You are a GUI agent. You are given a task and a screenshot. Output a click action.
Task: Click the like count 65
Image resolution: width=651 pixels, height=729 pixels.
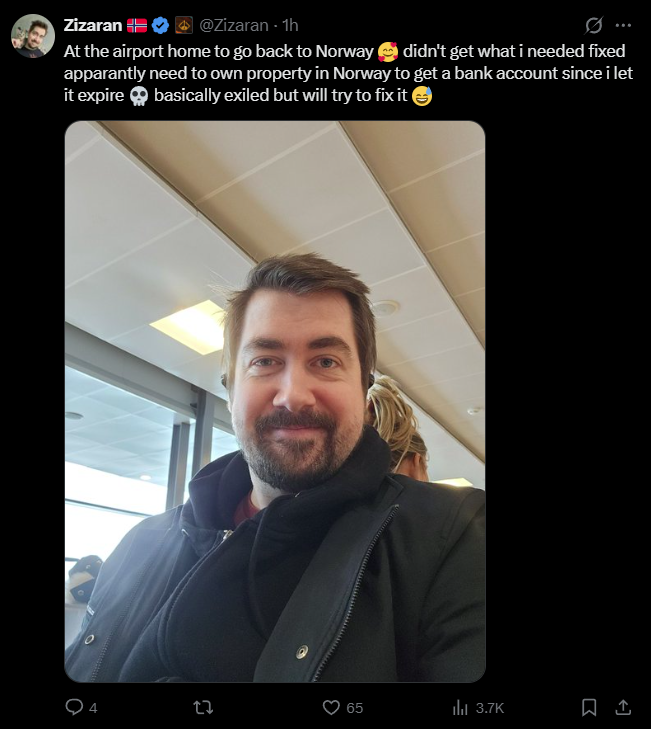[x=354, y=708]
